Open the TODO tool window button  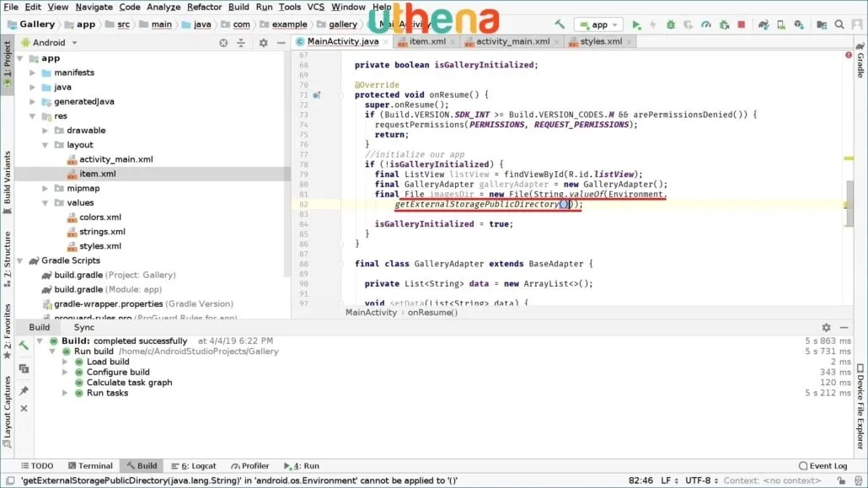(37, 466)
